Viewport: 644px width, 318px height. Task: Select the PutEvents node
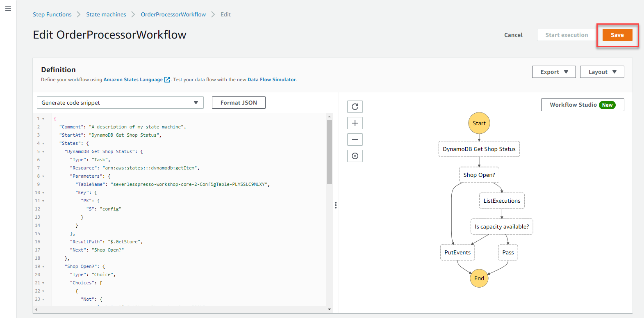[x=457, y=252]
